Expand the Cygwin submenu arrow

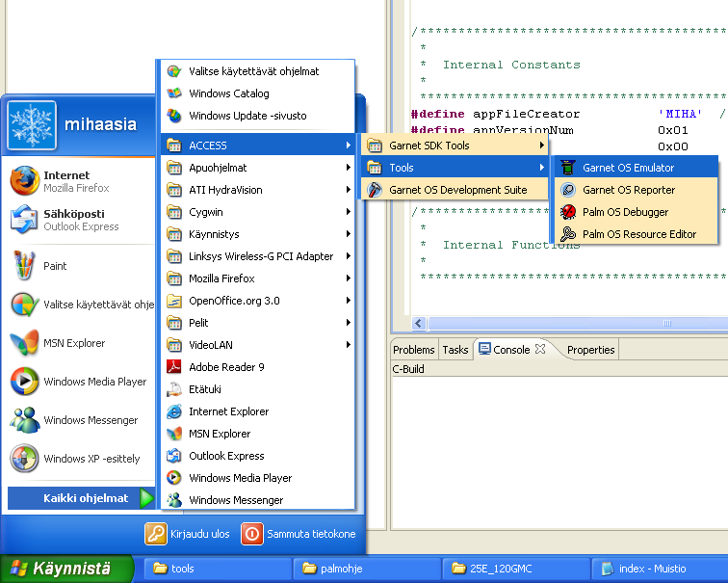tap(348, 212)
